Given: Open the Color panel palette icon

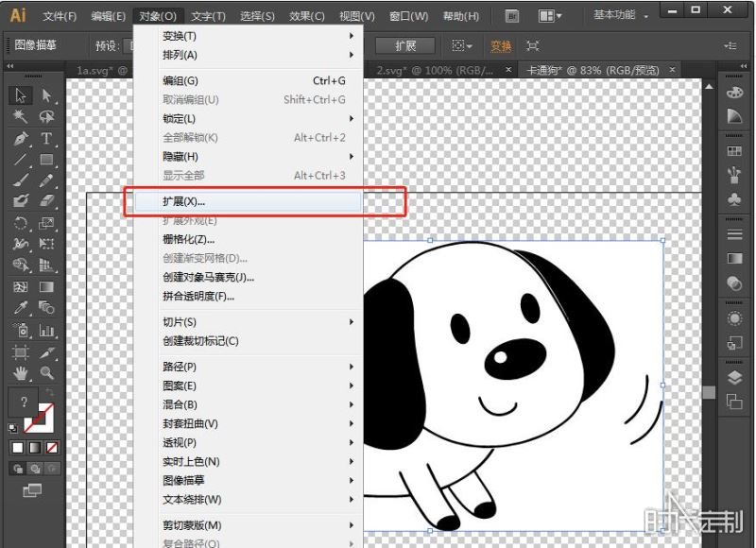Looking at the screenshot, I should click(734, 93).
